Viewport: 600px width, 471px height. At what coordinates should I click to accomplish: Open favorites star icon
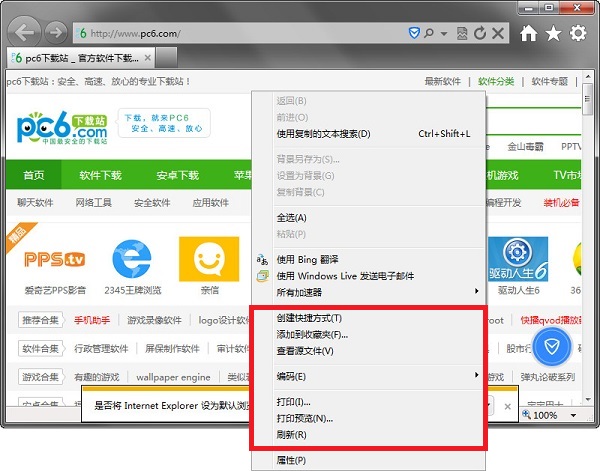coord(553,33)
